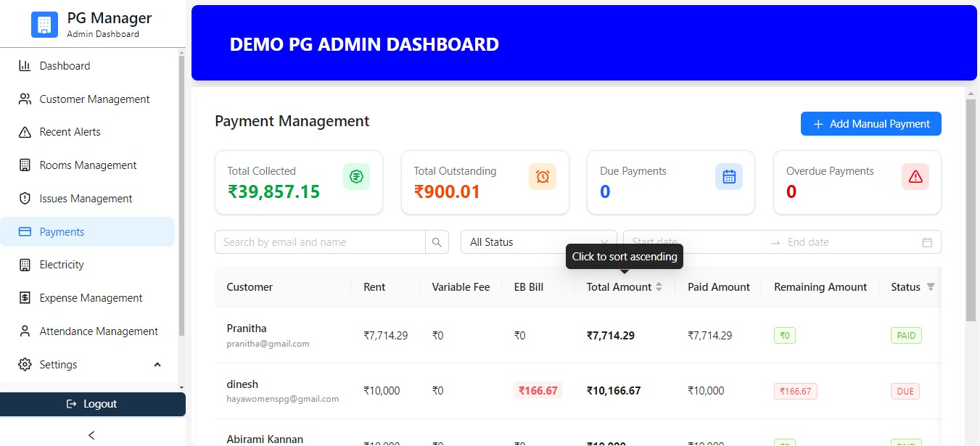Click the Add Manual Payment button

(x=870, y=123)
